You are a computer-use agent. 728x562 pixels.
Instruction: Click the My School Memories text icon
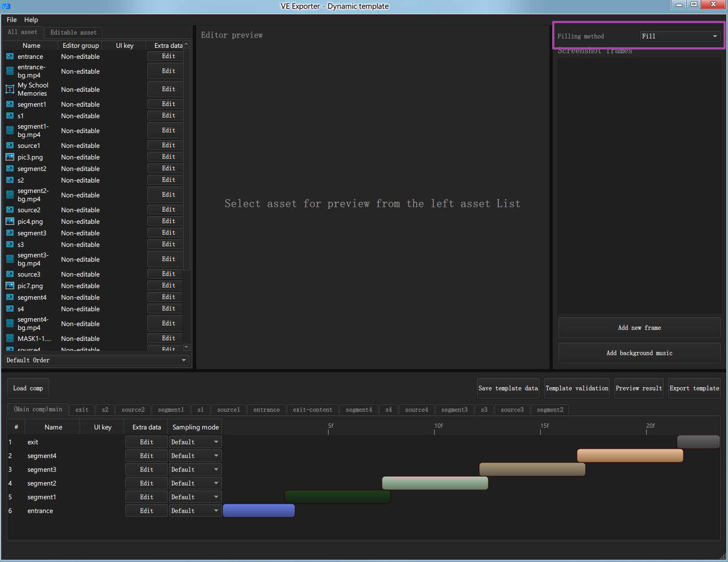pyautogui.click(x=10, y=89)
